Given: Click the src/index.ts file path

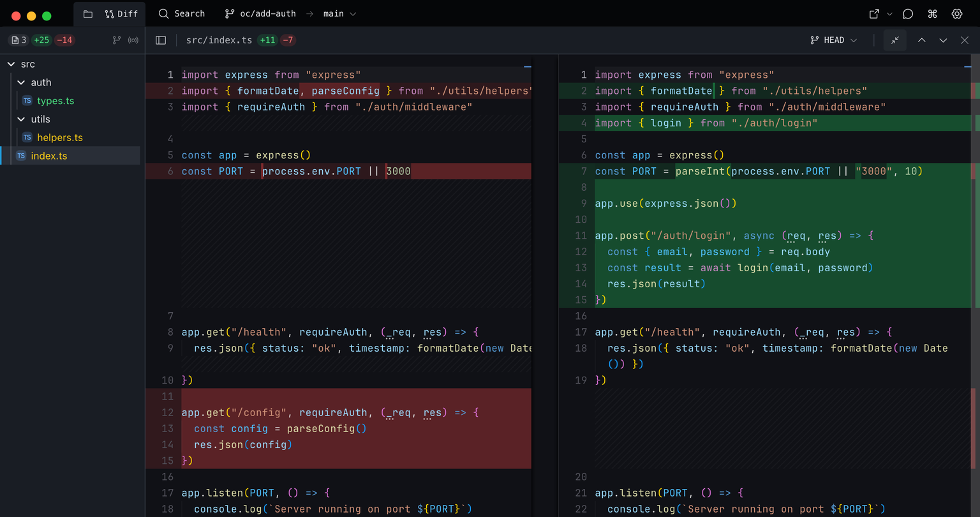Looking at the screenshot, I should (219, 40).
